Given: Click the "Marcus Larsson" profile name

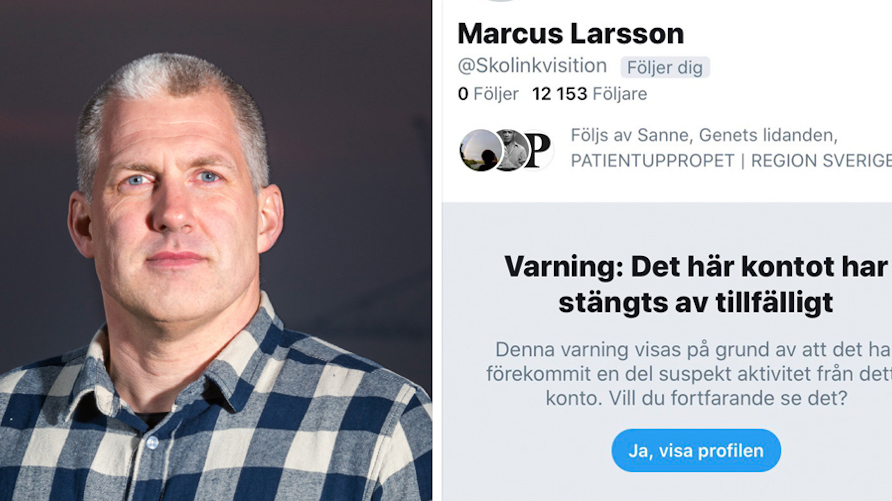Looking at the screenshot, I should pyautogui.click(x=571, y=34).
